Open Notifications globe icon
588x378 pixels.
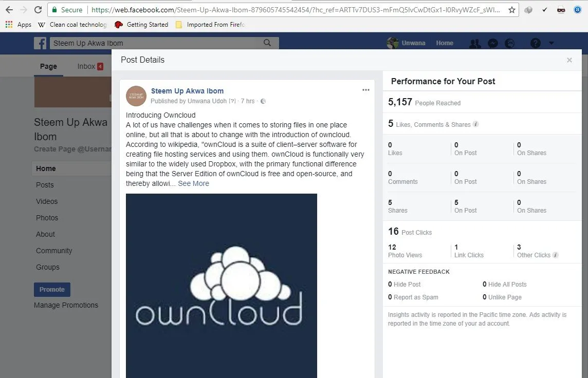click(510, 44)
